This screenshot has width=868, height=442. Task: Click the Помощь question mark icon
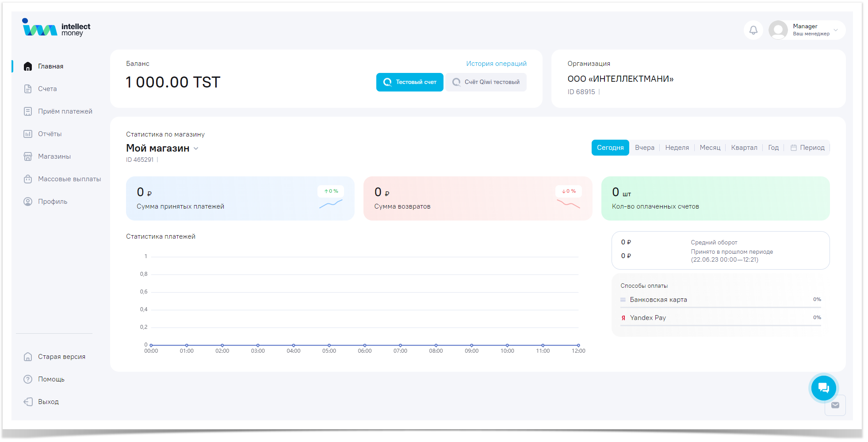coord(28,379)
